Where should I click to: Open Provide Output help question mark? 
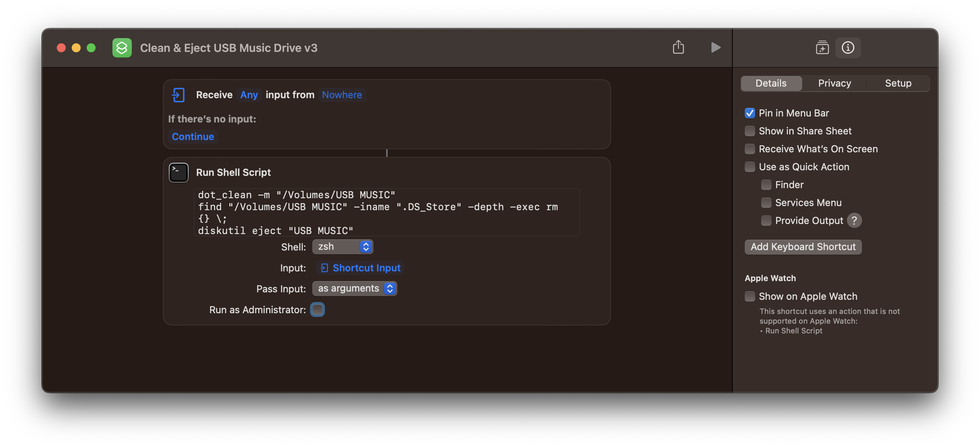[854, 221]
